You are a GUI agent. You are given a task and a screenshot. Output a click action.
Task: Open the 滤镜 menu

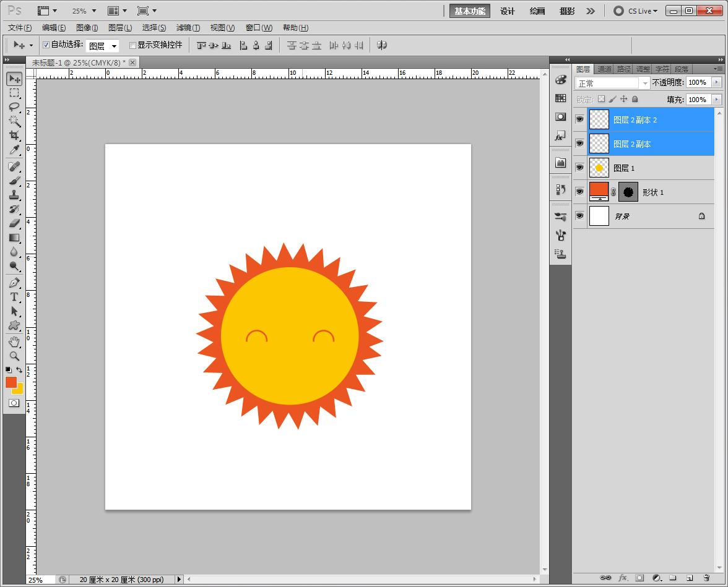188,28
